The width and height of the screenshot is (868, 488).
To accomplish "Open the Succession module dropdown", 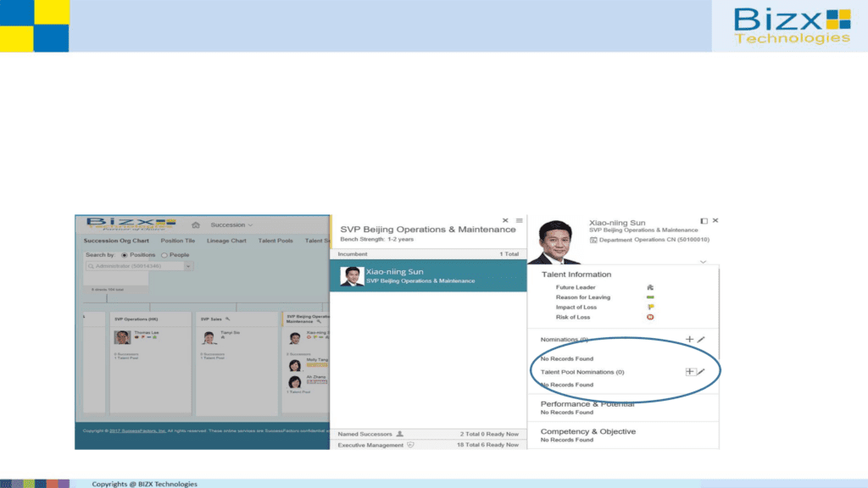I will pyautogui.click(x=231, y=225).
